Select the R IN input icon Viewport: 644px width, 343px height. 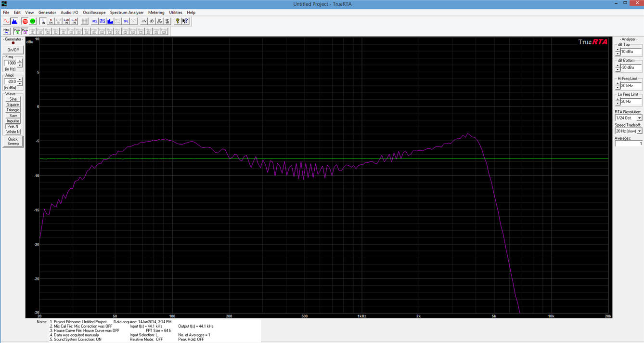51,21
